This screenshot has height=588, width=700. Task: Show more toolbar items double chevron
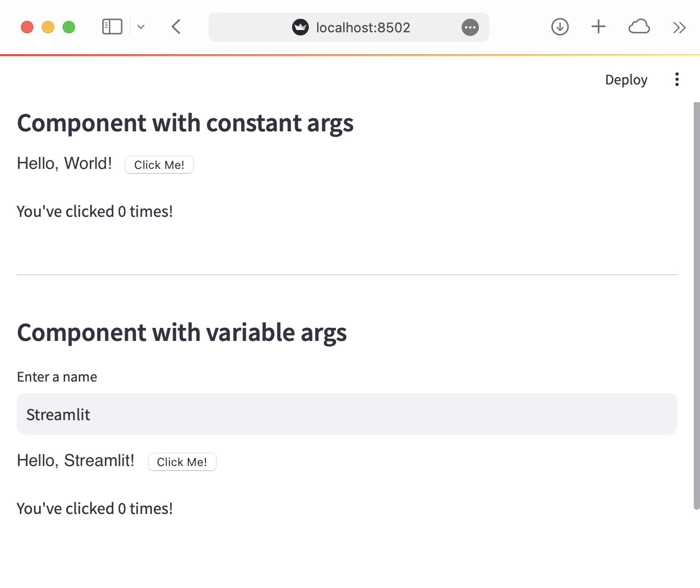click(x=679, y=27)
